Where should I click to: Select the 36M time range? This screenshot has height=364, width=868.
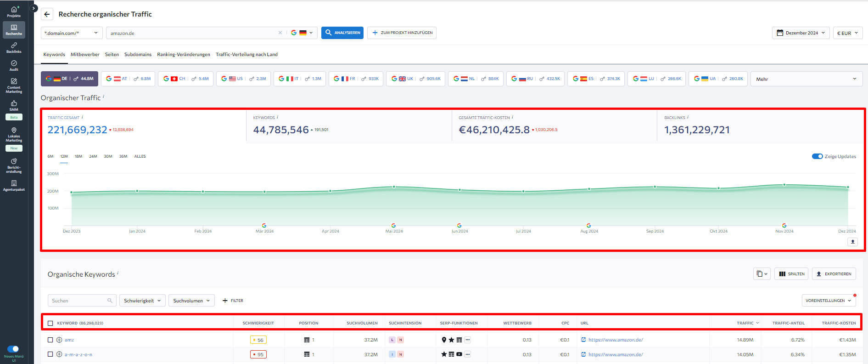tap(123, 156)
